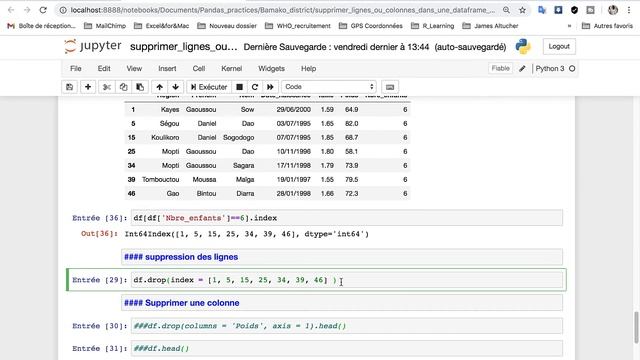The width and height of the screenshot is (640, 360).
Task: Open the Widgets menu
Action: click(x=271, y=69)
